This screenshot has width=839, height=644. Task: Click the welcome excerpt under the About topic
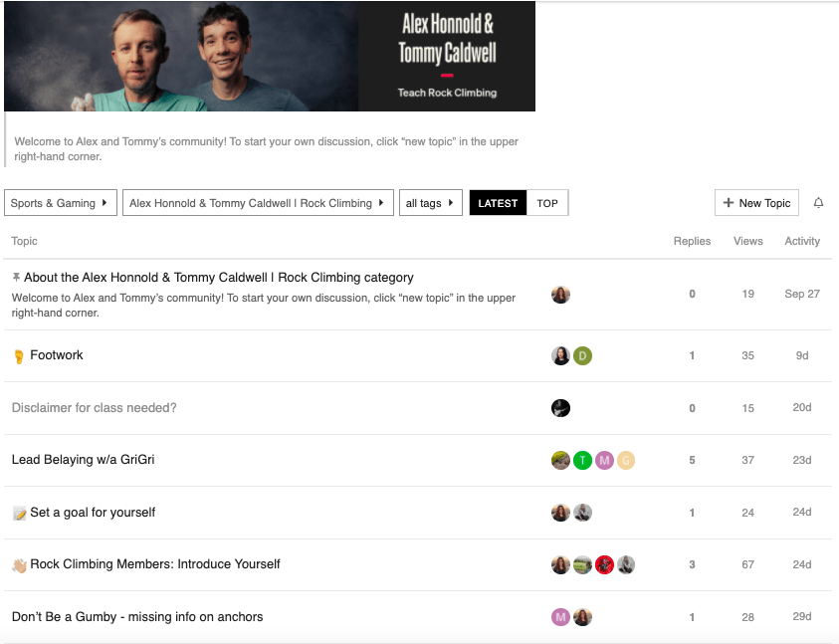click(264, 306)
